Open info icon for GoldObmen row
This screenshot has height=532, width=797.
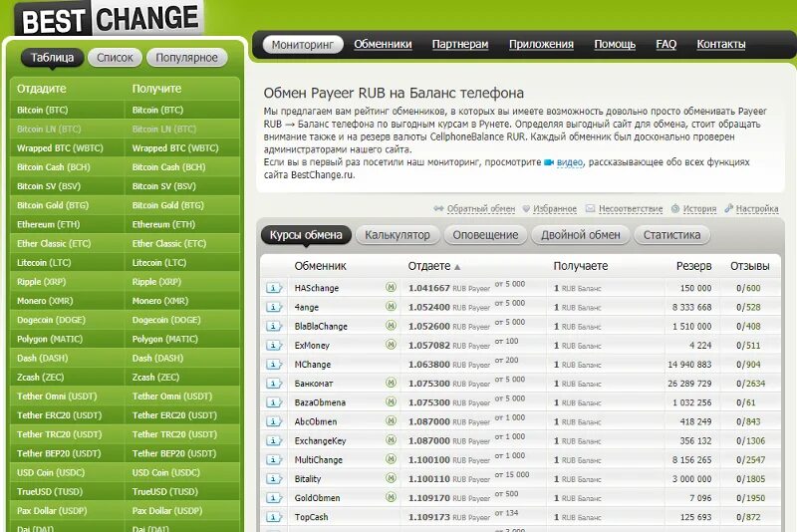click(273, 498)
